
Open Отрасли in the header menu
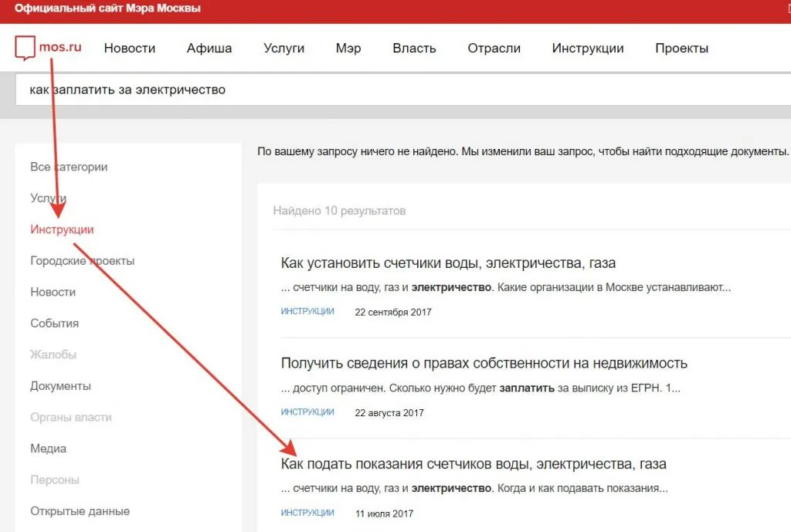[494, 48]
